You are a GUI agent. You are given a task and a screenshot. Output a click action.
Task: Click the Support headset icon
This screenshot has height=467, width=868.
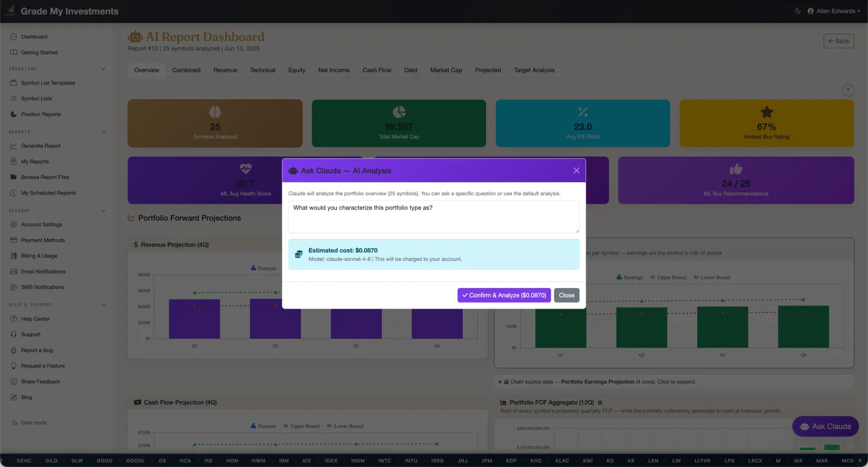14,335
